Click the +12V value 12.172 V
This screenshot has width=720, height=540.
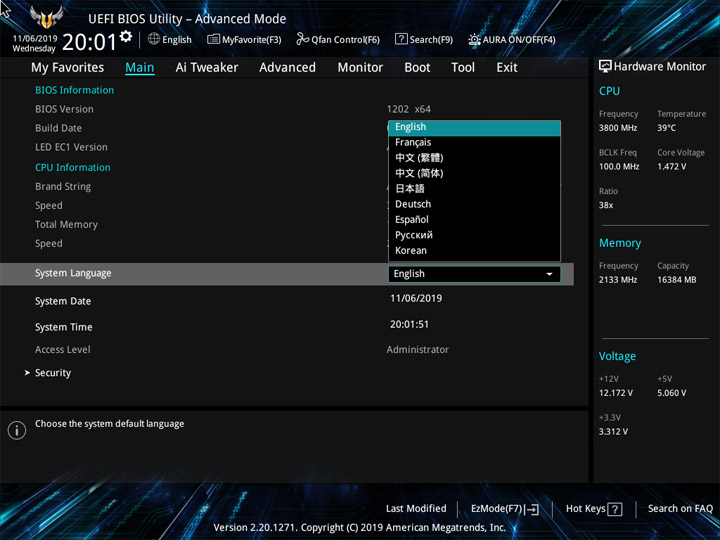tap(615, 393)
